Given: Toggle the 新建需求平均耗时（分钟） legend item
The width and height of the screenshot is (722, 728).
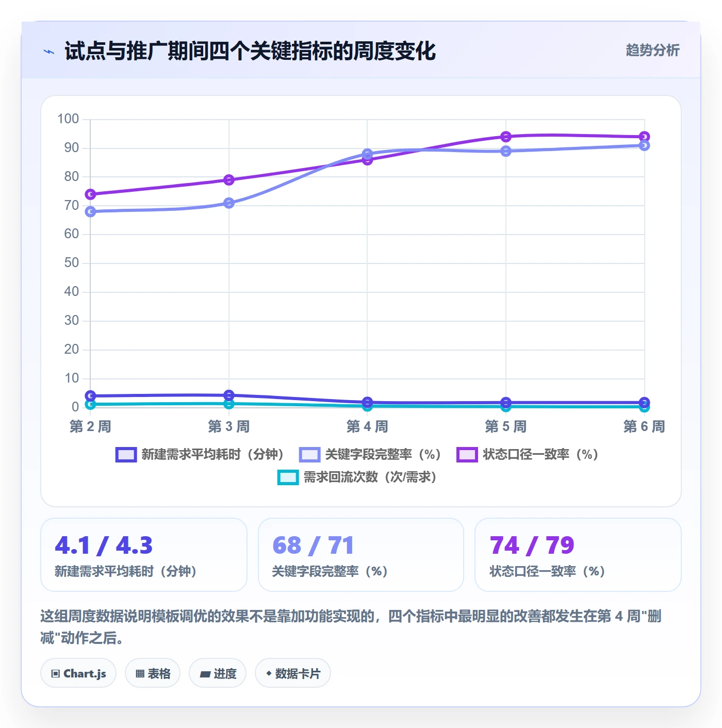Looking at the screenshot, I should pyautogui.click(x=200, y=454).
